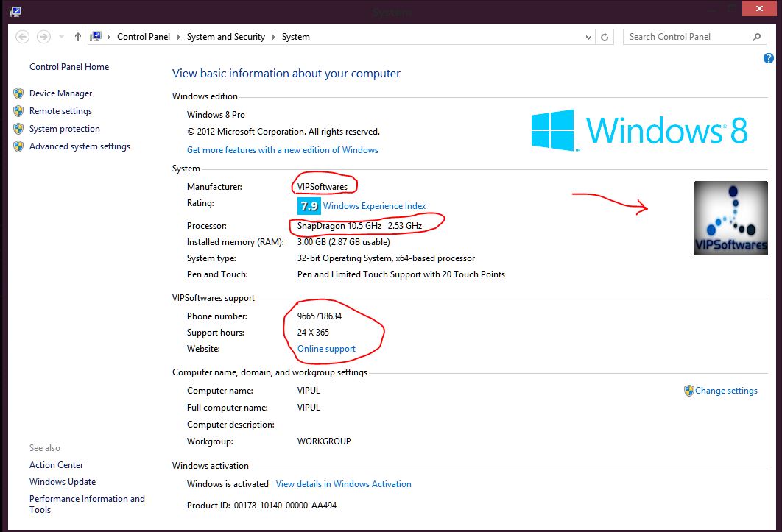782x532 pixels.
Task: Open Remote settings with the shield icon
Action: click(x=62, y=111)
